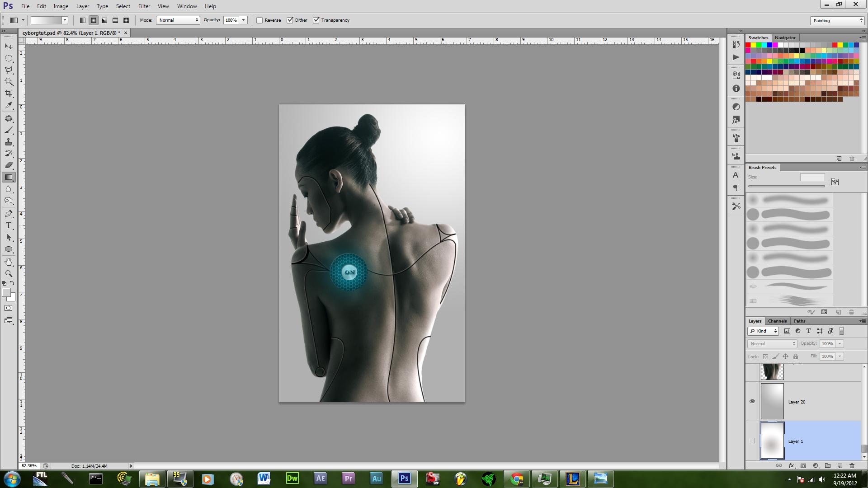This screenshot has width=868, height=488.
Task: Click the foreground color swatch
Action: coord(6,293)
